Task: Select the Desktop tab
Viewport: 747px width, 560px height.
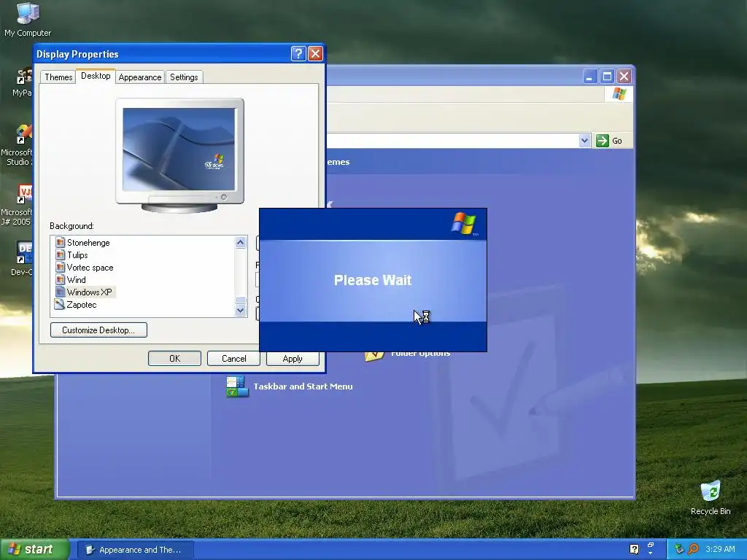Action: tap(96, 76)
